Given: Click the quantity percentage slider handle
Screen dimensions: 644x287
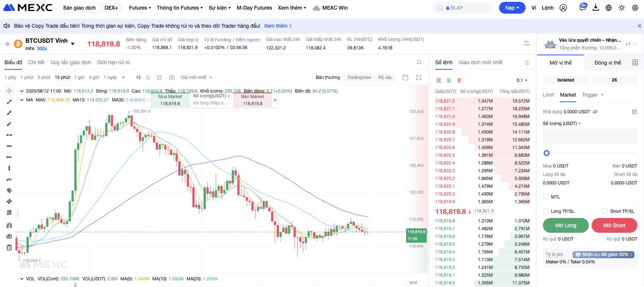Looking at the screenshot, I should pos(547,153).
